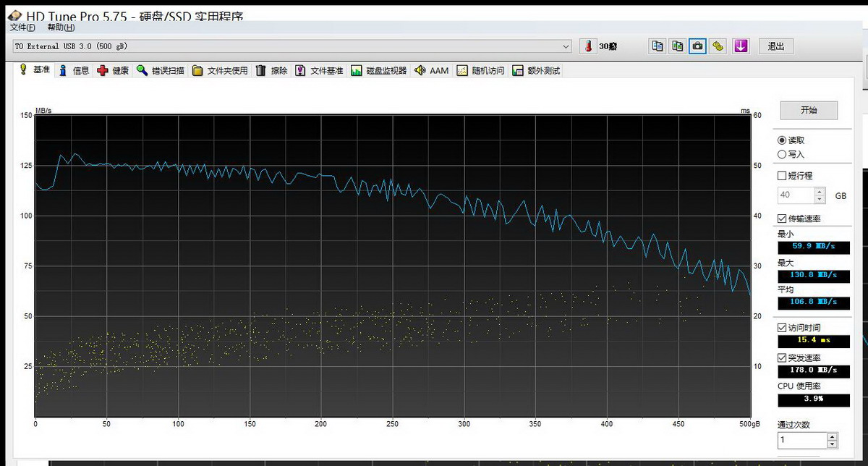Image resolution: width=868 pixels, height=466 pixels.
Task: Click the camera save screenshot icon
Action: [x=697, y=46]
